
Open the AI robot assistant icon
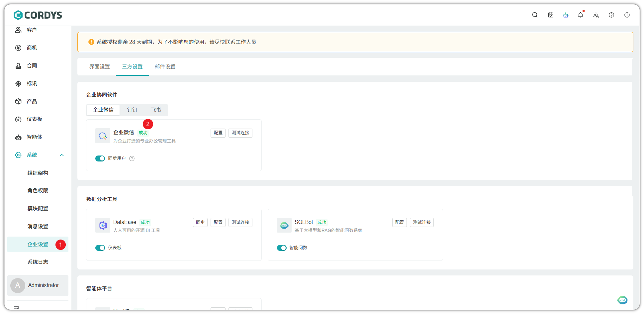coord(566,15)
